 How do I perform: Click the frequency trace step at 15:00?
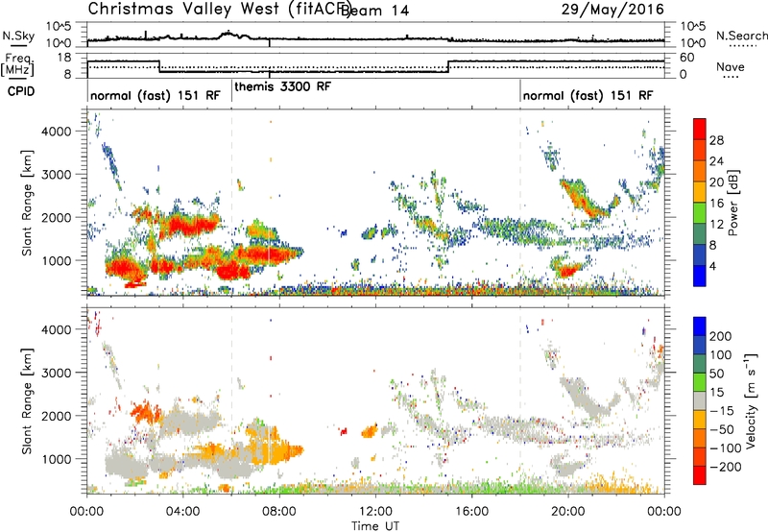pyautogui.click(x=448, y=66)
